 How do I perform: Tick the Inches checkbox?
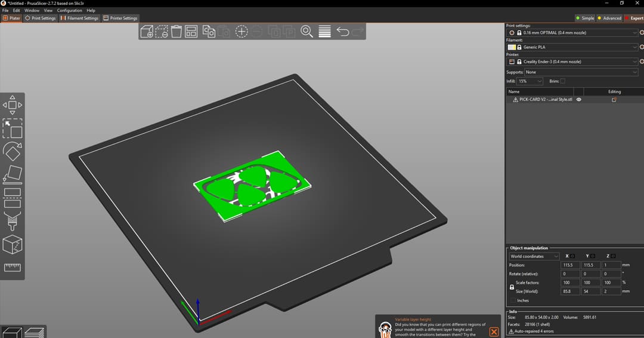tap(512, 300)
